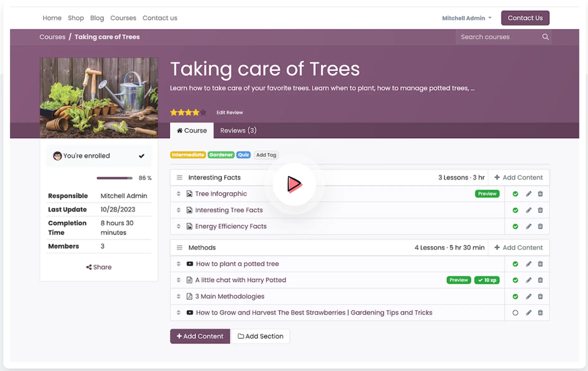
Task: Edit How to plant a potted tree
Action: [x=528, y=264]
